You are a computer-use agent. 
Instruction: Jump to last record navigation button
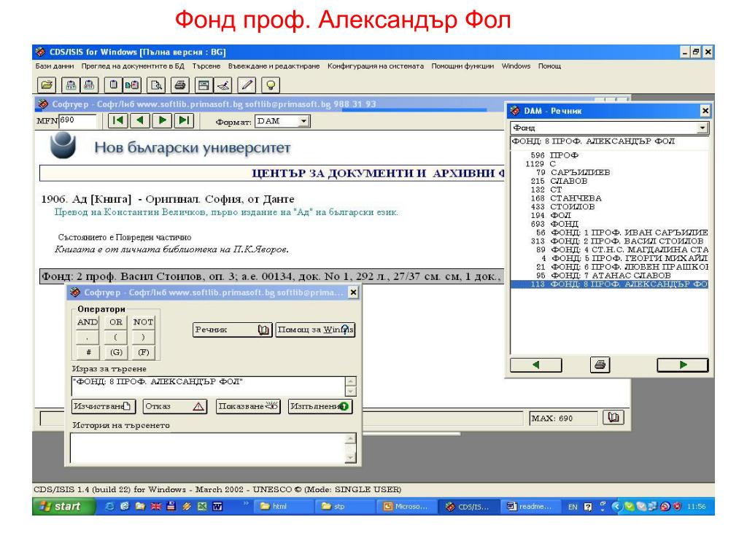click(184, 120)
